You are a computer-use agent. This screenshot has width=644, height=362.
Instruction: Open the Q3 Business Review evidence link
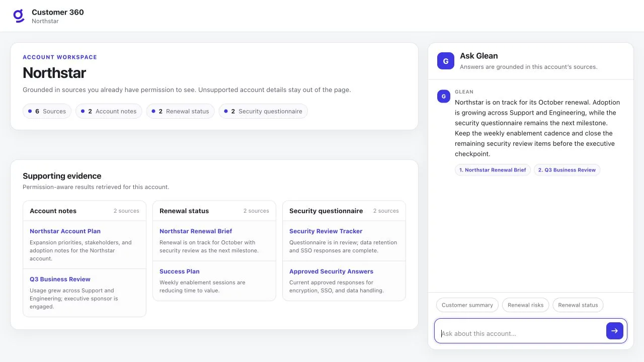tap(60, 279)
